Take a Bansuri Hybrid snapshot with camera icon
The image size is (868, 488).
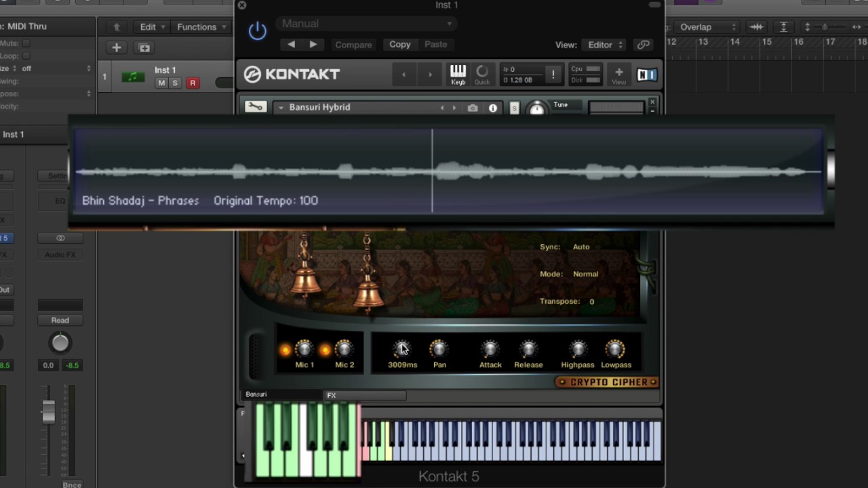473,108
